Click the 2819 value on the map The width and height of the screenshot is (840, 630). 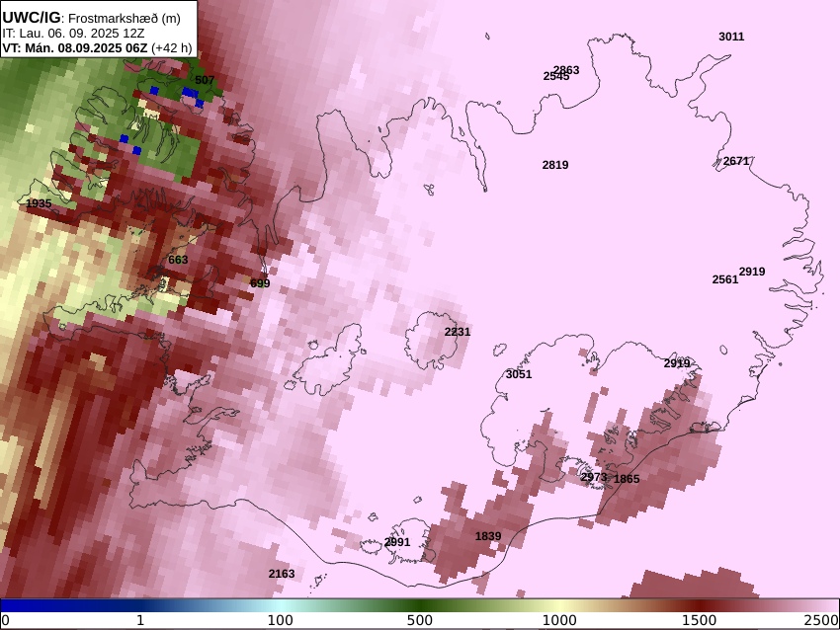click(555, 165)
